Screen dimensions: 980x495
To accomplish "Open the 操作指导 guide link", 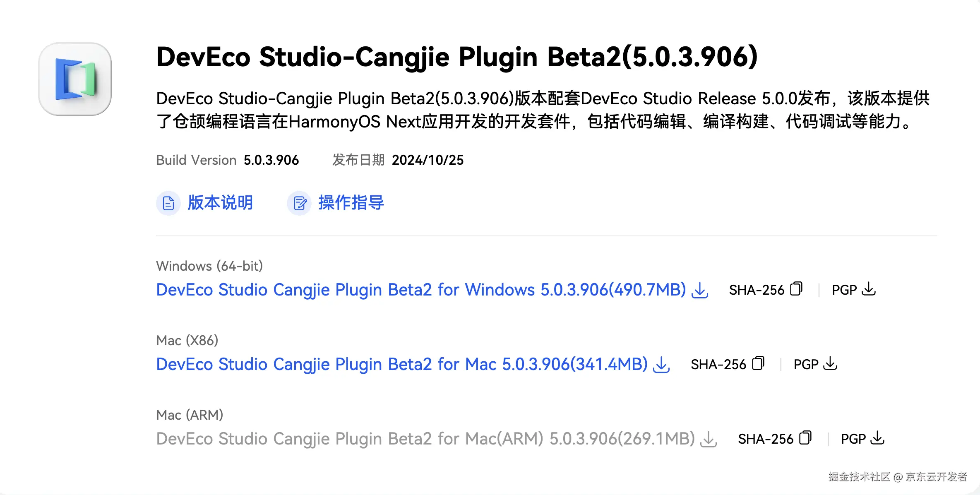I will [x=351, y=203].
